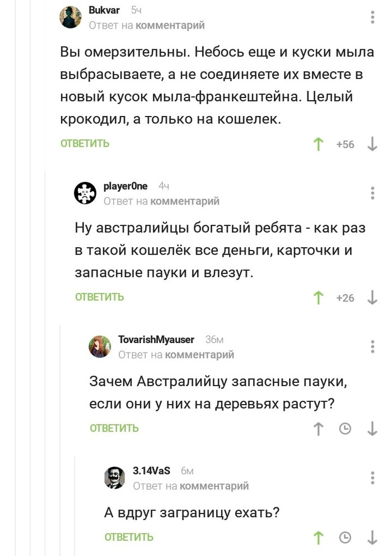Open the three-dot menu on 3.14VaS's comment
Image resolution: width=392 pixels, height=556 pixels.
tap(373, 478)
